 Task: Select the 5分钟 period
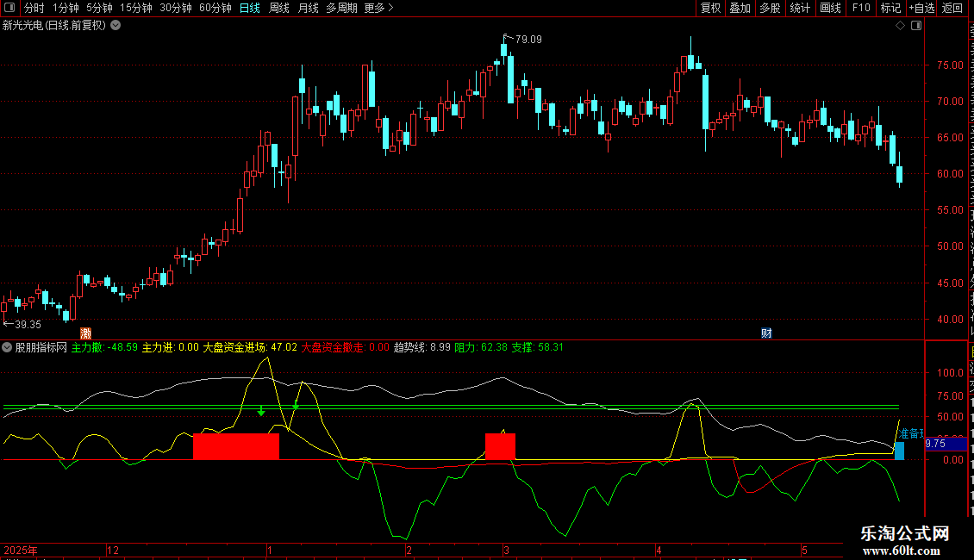99,8
